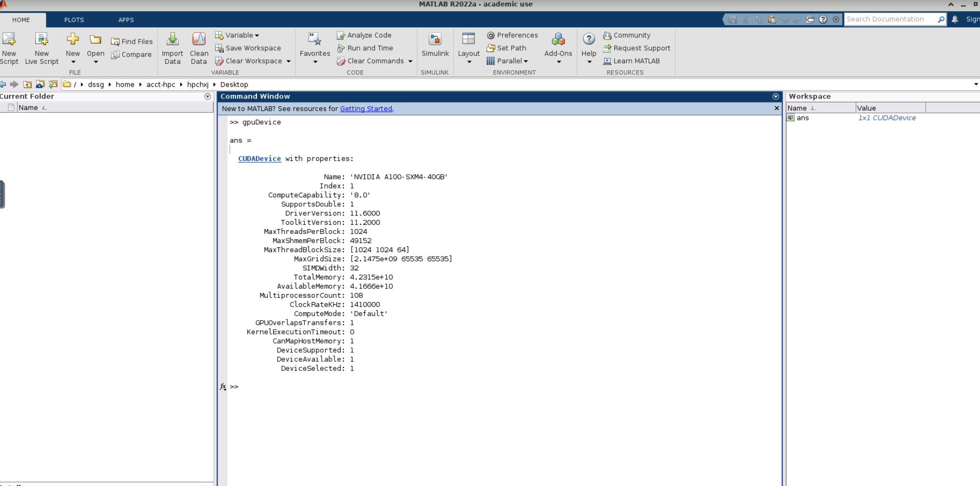Click Run and Time
This screenshot has width=980, height=486.
[365, 48]
